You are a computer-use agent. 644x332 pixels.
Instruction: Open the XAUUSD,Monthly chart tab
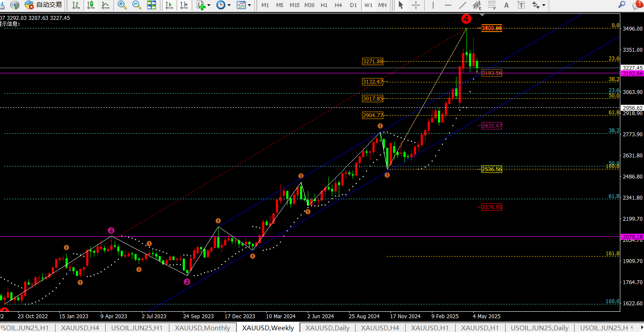(x=203, y=328)
